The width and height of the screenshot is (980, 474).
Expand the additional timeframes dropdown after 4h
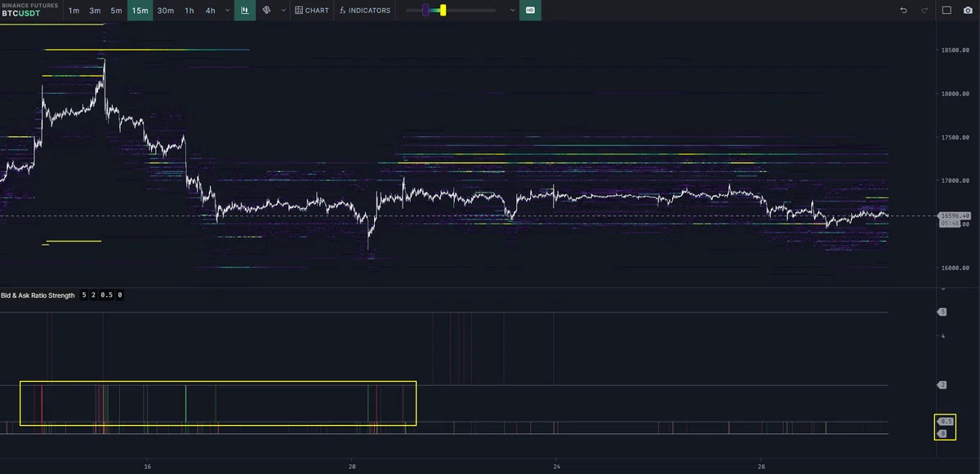pos(226,11)
